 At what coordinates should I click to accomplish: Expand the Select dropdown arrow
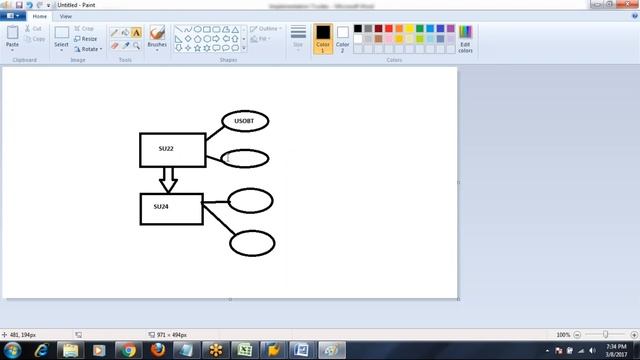click(62, 50)
